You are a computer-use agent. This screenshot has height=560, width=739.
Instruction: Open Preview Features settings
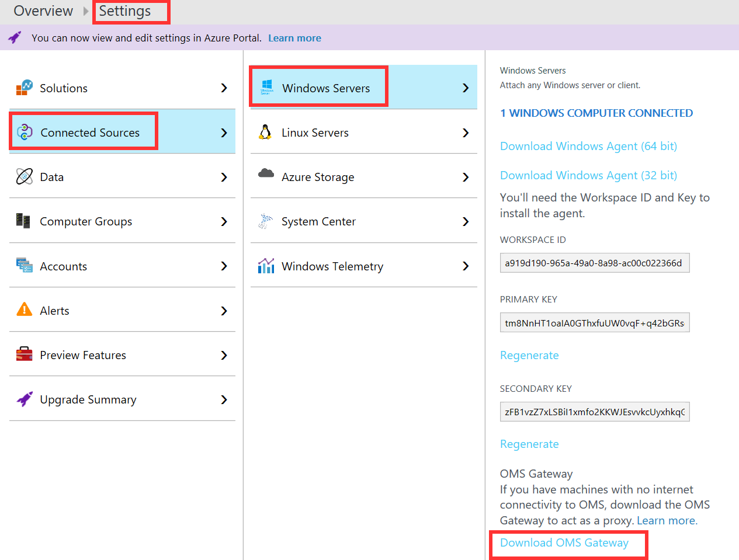tap(122, 354)
